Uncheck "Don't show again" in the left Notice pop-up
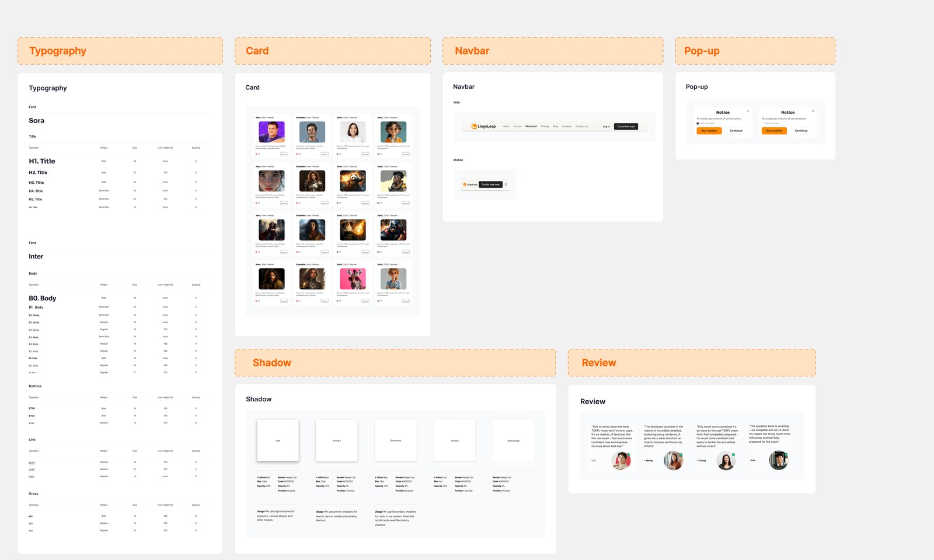934x560 pixels. (x=698, y=123)
